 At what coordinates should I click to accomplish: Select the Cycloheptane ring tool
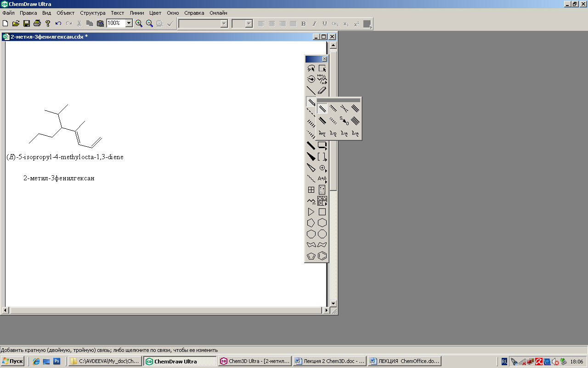[x=311, y=234]
